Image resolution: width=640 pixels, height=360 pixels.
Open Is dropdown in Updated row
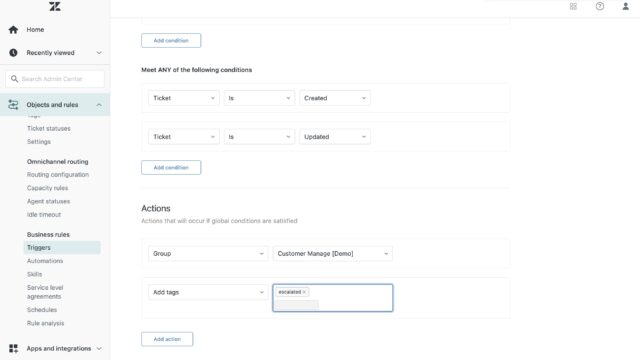point(259,137)
